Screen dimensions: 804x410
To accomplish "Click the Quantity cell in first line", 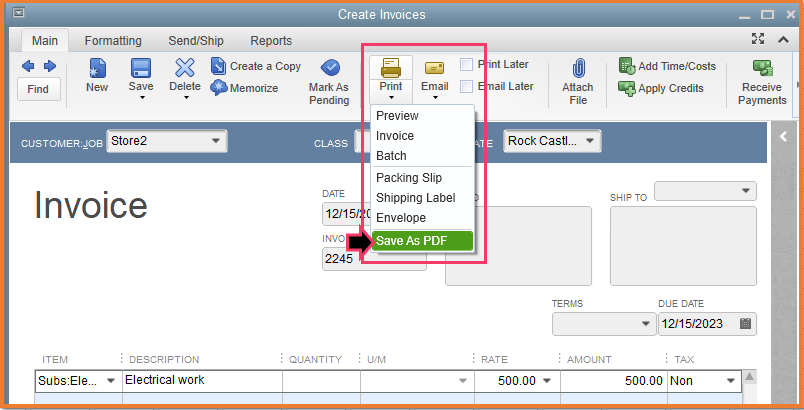I will 321,381.
